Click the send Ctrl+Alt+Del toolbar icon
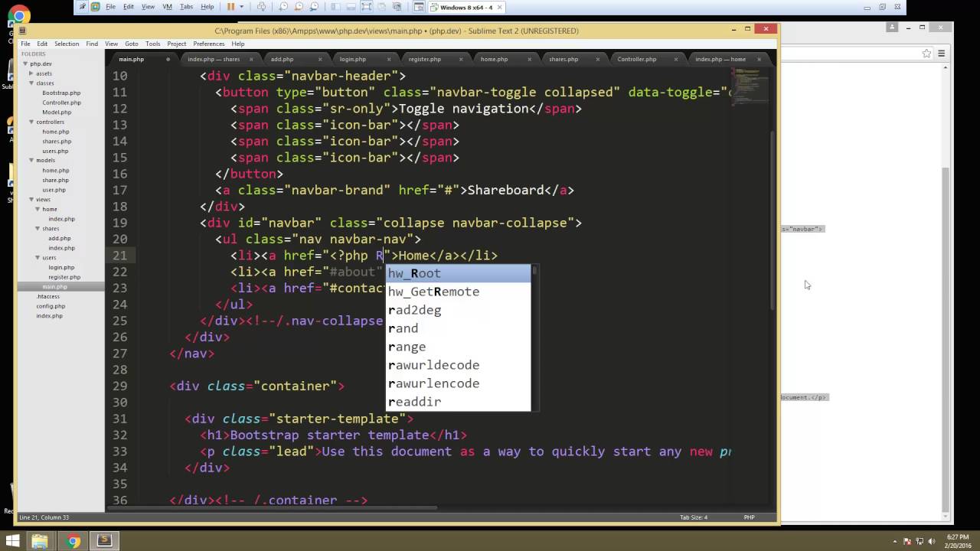The width and height of the screenshot is (980, 551). pyautogui.click(x=261, y=7)
